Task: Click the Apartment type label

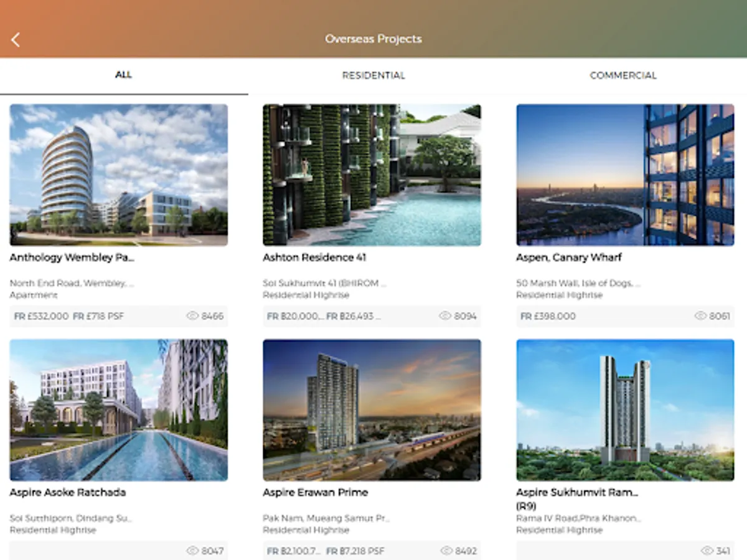Action: pyautogui.click(x=34, y=295)
